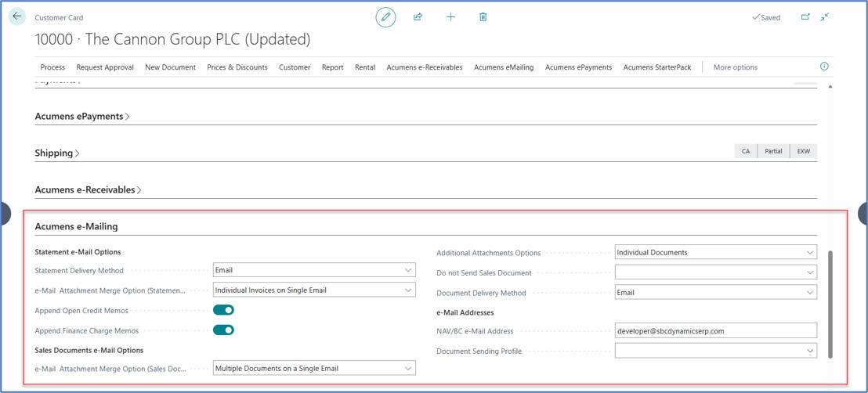
Task: Toggle Append Open Credit Memos switch
Action: coord(223,310)
